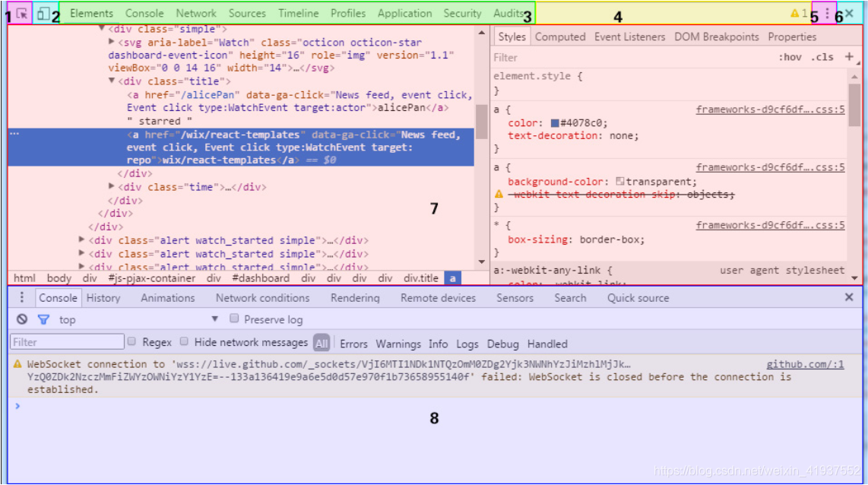Filter console by Logs level
Screen dimensions: 868x485
467,344
